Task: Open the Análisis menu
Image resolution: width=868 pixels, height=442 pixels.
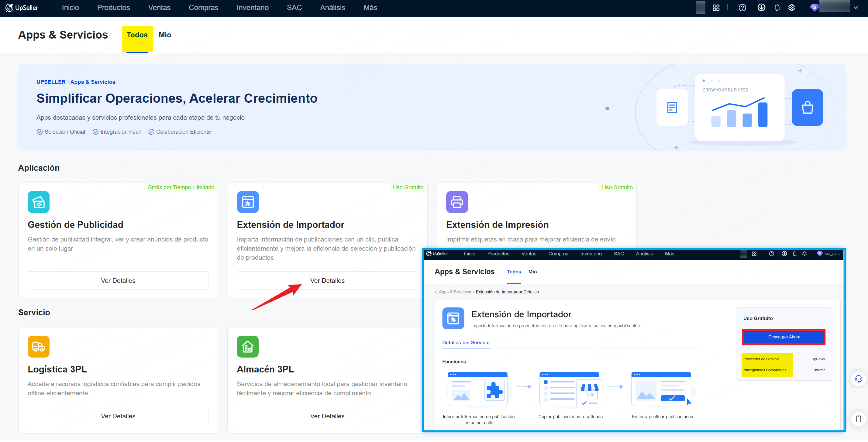Action: pos(332,8)
